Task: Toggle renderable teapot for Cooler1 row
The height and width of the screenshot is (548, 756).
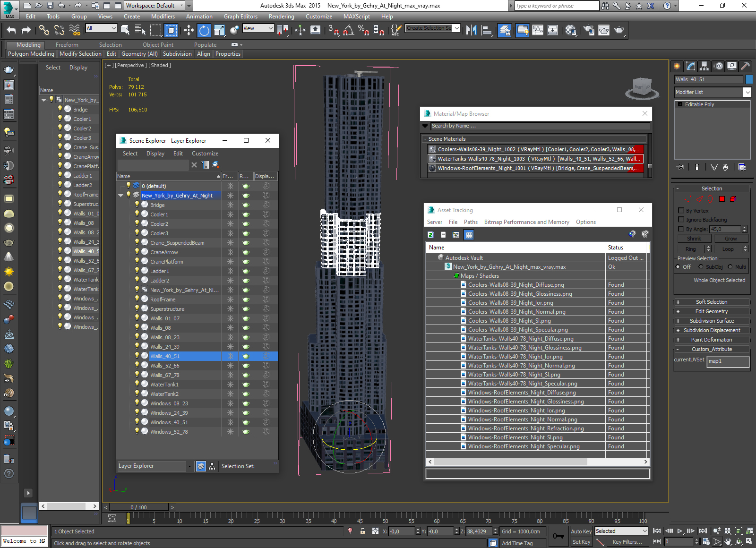Action: pos(246,214)
